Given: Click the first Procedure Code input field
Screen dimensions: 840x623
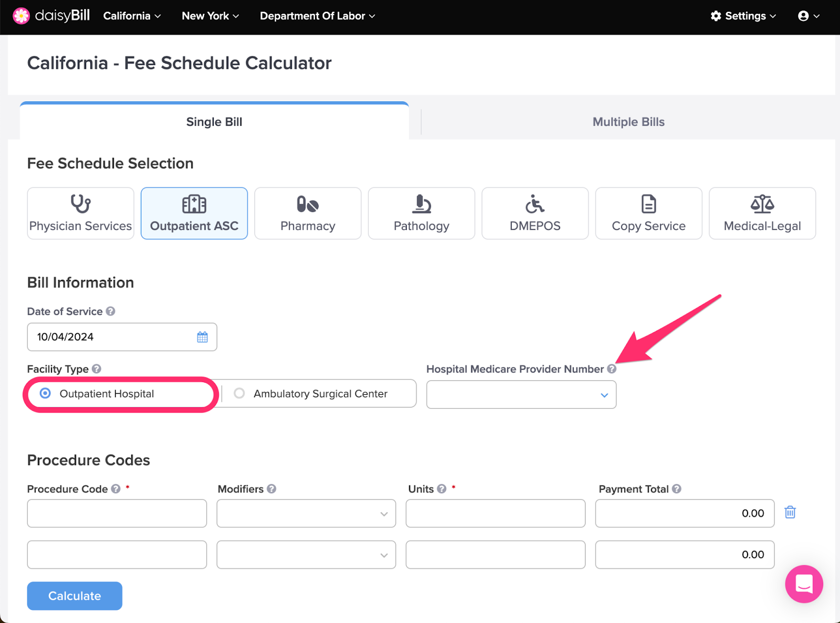Looking at the screenshot, I should (x=117, y=513).
